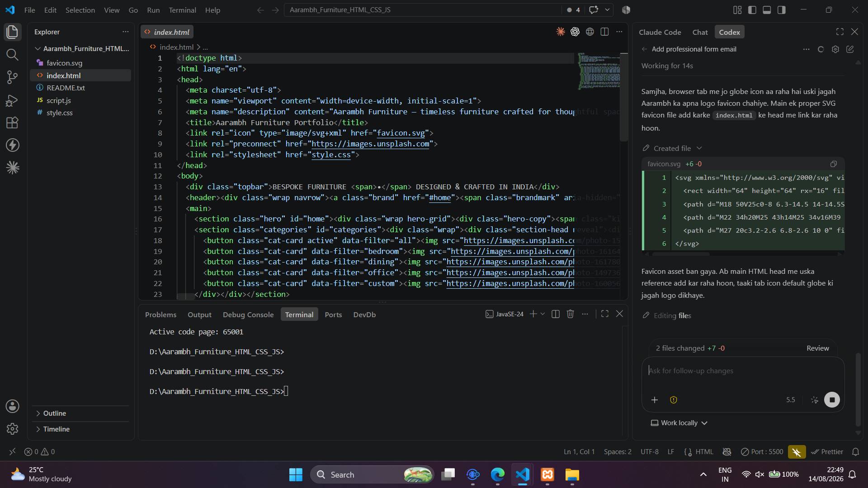Viewport: 868px width, 488px height.
Task: Open Codex settings gear icon
Action: (835, 49)
